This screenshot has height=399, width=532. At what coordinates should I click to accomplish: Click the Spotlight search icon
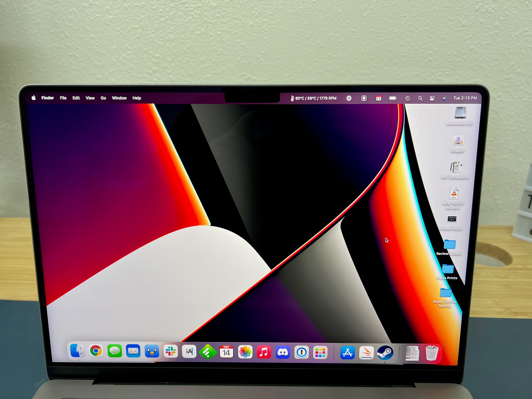coord(420,98)
